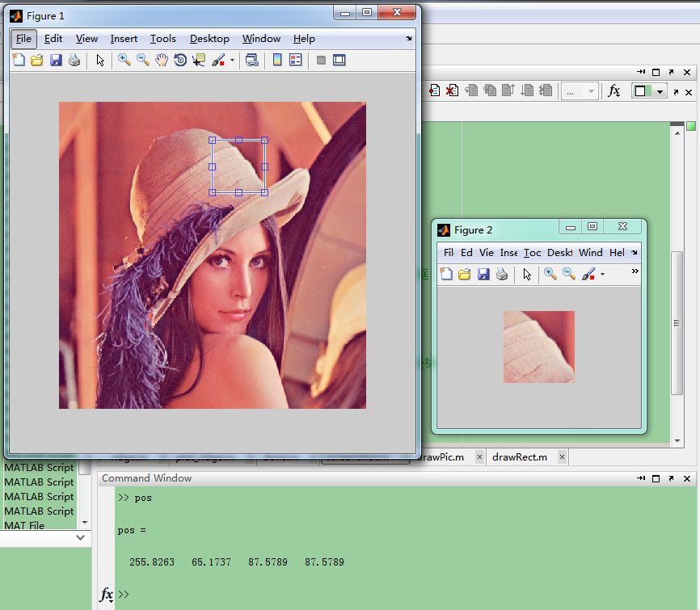Image resolution: width=700 pixels, height=610 pixels.
Task: Activate Zoom In tool in Figure 2
Action: click(550, 274)
